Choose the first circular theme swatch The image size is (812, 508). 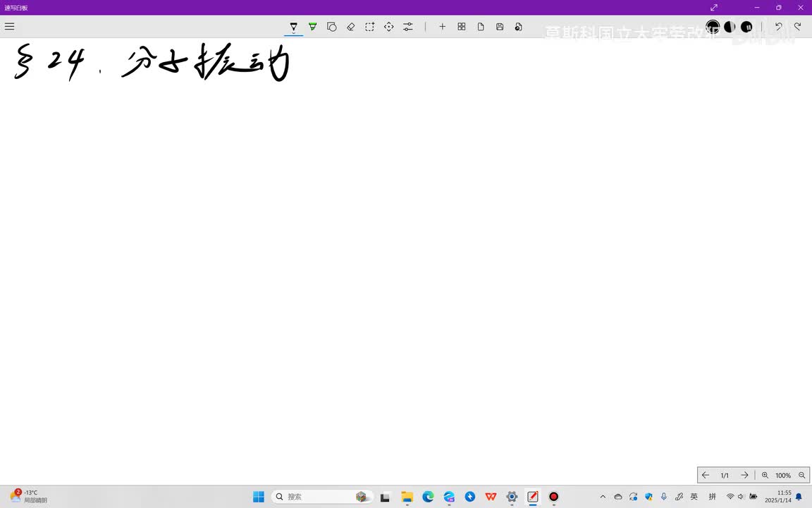point(713,26)
